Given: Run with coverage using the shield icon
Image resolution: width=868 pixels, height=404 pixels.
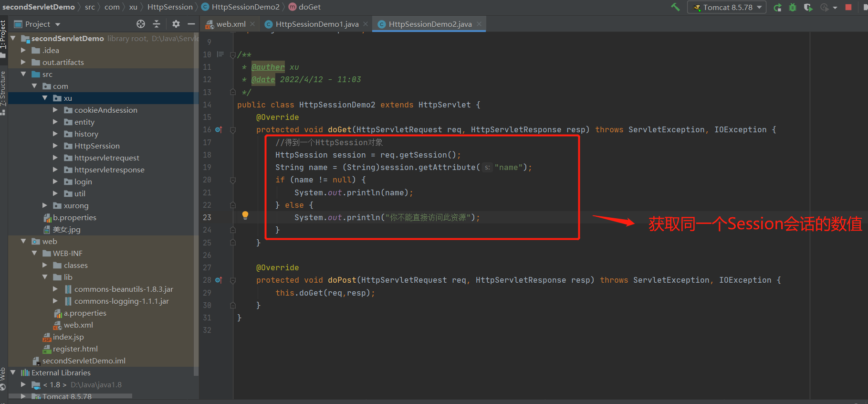Looking at the screenshot, I should click(808, 7).
